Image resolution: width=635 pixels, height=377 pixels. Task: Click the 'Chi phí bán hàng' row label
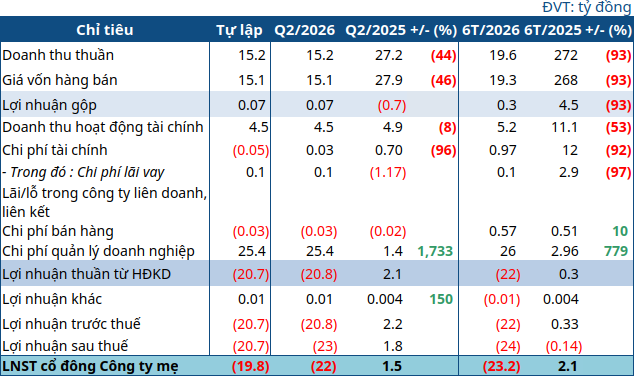tap(58, 232)
